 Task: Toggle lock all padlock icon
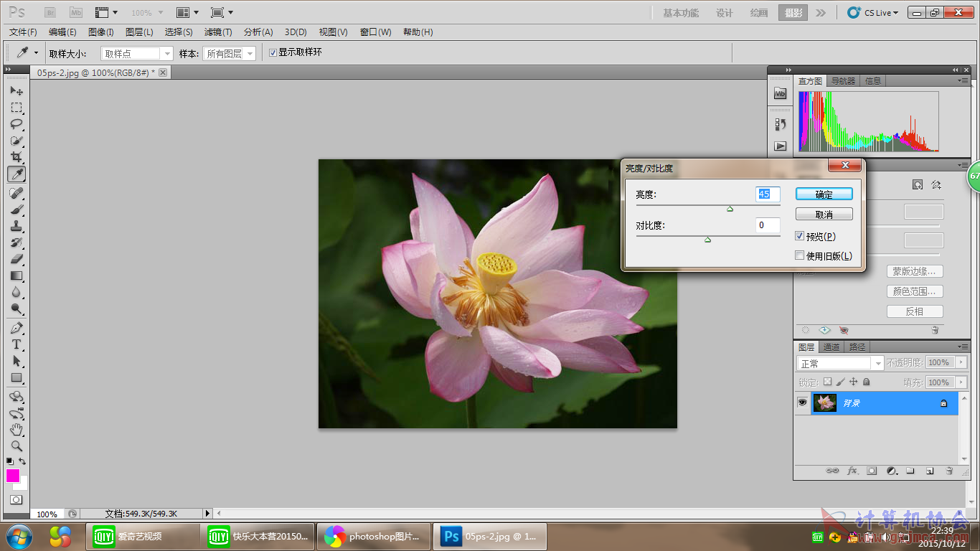[866, 382]
